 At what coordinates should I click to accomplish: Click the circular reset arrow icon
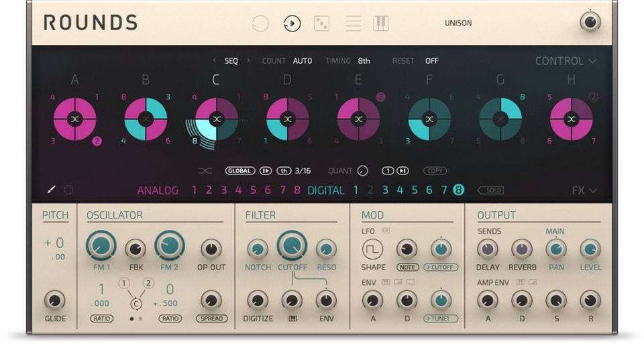(x=260, y=23)
